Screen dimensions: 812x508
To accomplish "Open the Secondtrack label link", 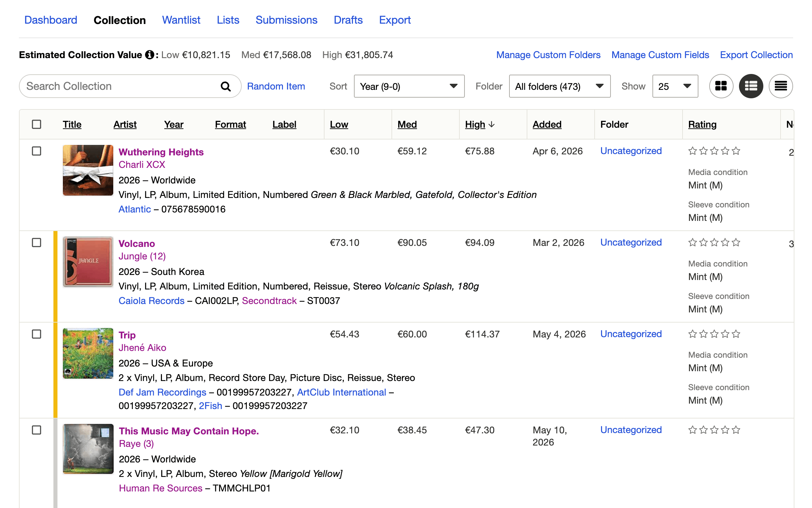I will (269, 301).
